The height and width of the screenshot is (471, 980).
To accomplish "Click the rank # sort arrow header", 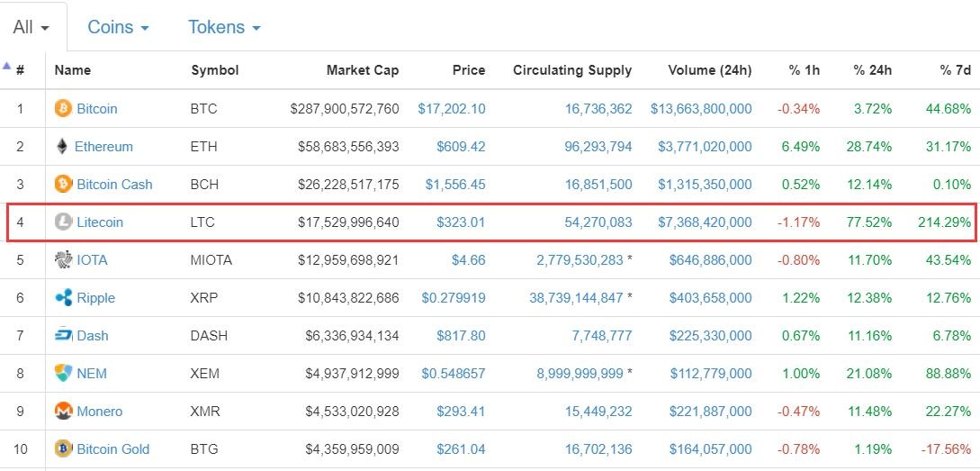I will click(x=14, y=69).
